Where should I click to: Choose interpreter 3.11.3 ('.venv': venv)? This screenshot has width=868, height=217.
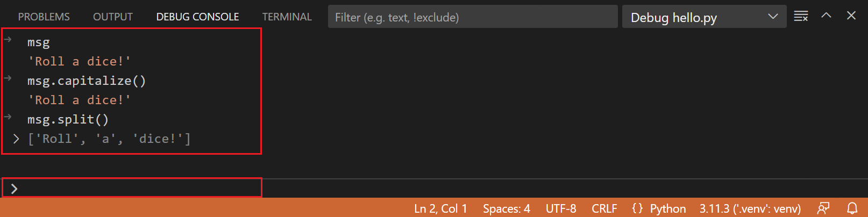click(x=750, y=208)
